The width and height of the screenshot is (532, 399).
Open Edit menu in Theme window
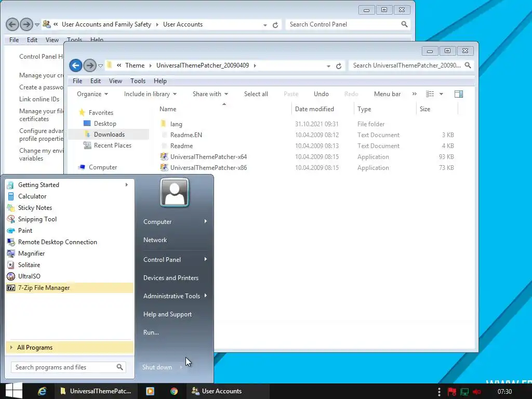(96, 81)
